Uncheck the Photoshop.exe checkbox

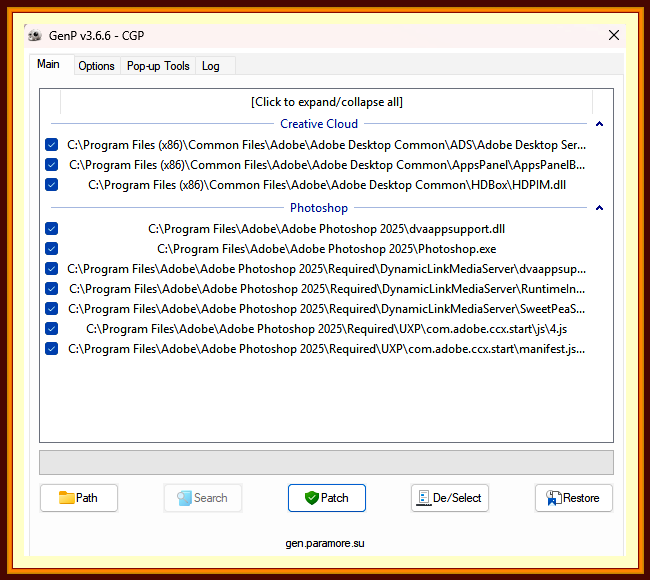click(x=51, y=249)
